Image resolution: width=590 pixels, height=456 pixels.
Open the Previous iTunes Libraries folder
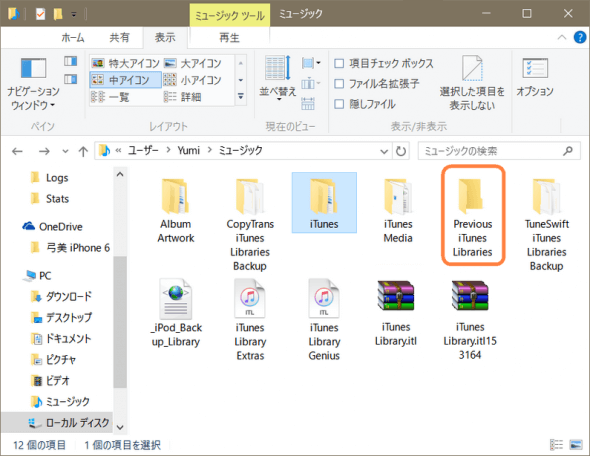point(472,216)
